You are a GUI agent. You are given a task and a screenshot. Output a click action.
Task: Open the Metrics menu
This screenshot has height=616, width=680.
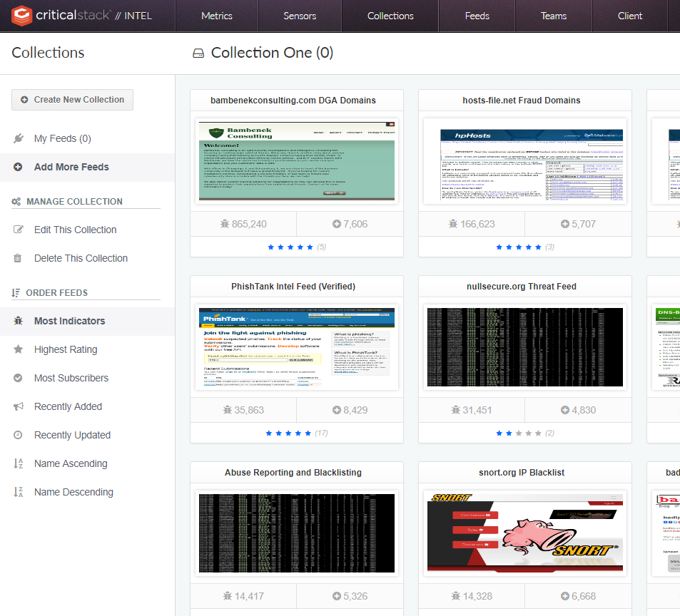[217, 16]
